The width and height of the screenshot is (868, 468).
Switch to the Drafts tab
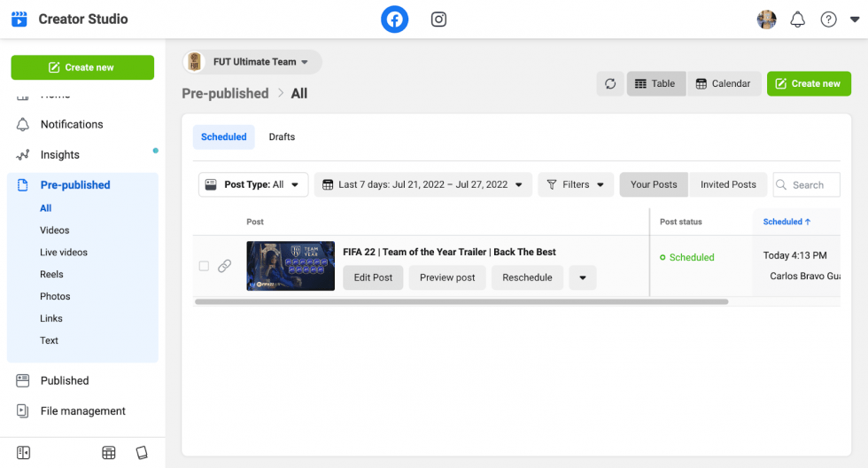[282, 136]
